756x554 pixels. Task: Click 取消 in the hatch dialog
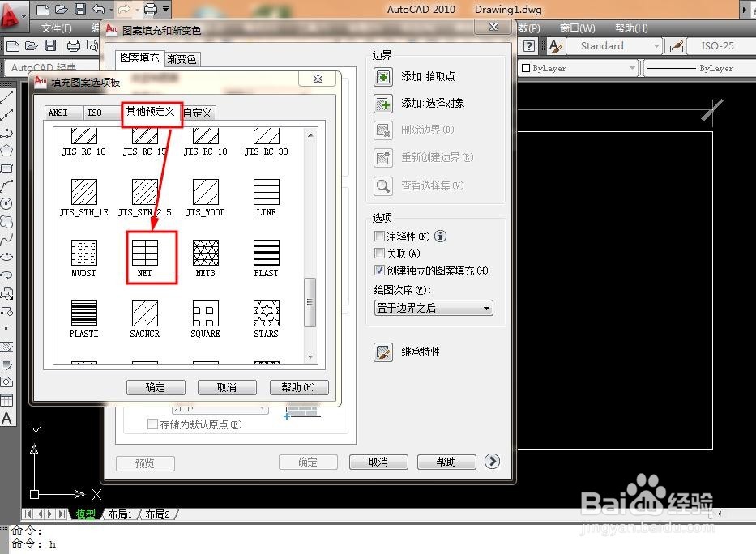coord(378,462)
